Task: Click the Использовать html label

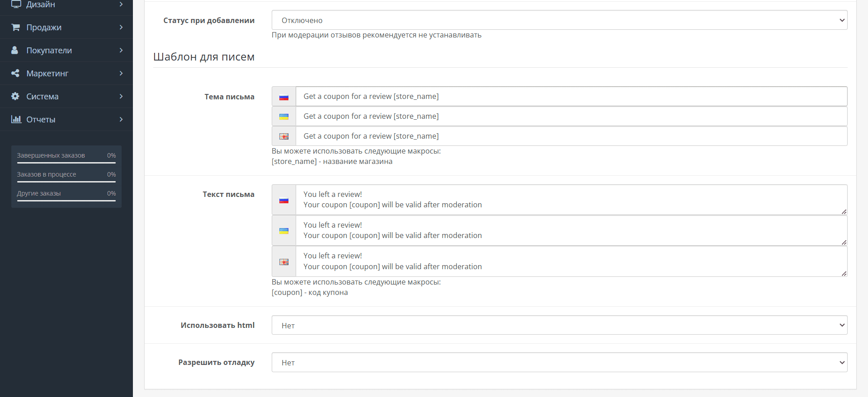Action: [x=217, y=325]
